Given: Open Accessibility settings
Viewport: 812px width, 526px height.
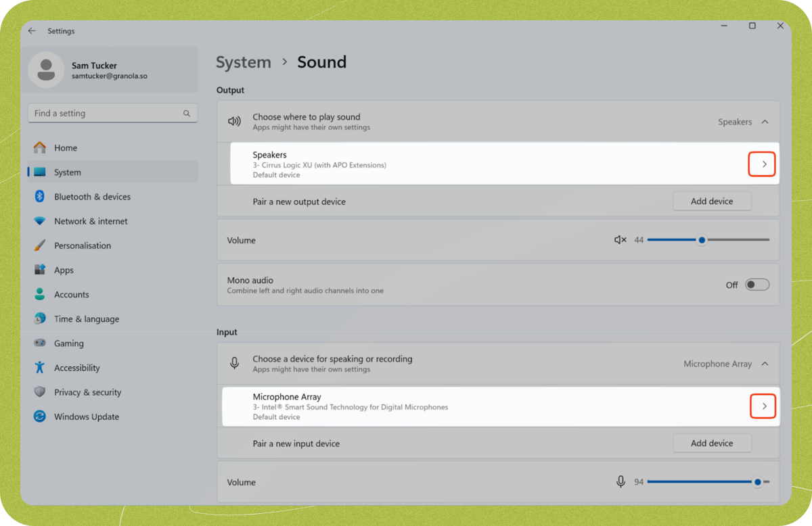Looking at the screenshot, I should (x=113, y=367).
